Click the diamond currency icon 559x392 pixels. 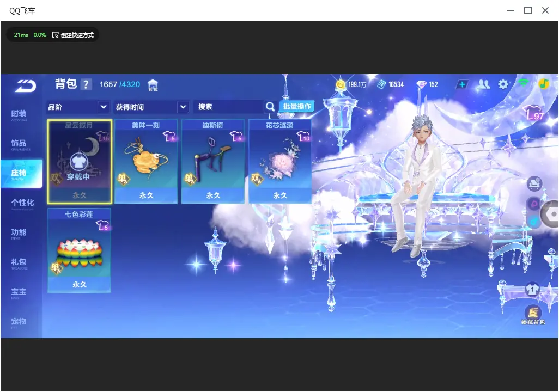421,85
